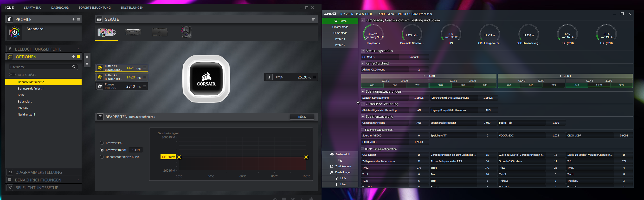Toggle the Basisansicht eye view
Viewport: 644px width, 200px height.
pyautogui.click(x=340, y=154)
